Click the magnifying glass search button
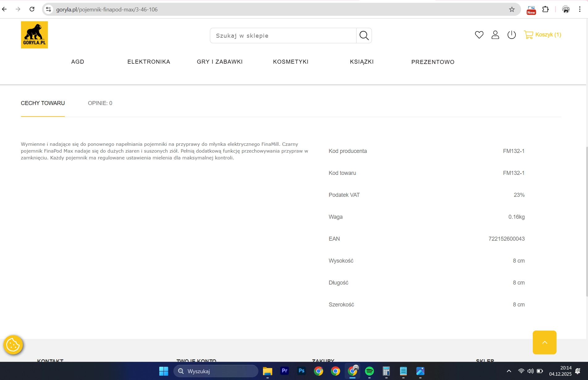588x380 pixels. [x=364, y=36]
